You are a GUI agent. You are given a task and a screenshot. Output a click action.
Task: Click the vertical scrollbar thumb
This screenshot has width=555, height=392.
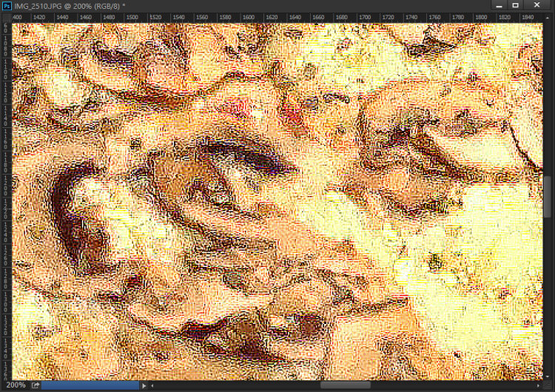click(x=548, y=197)
